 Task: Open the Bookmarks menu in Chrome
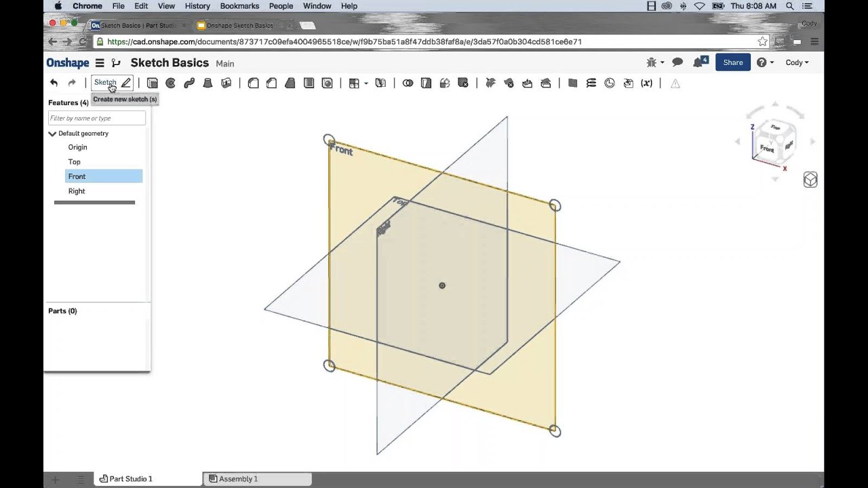click(x=239, y=6)
